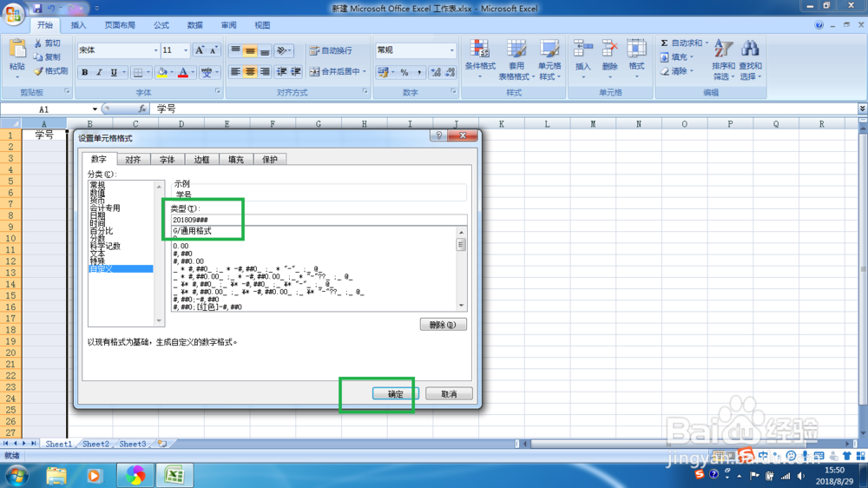The height and width of the screenshot is (488, 868).
Task: Click the Decrease Indent icon
Action: point(282,71)
